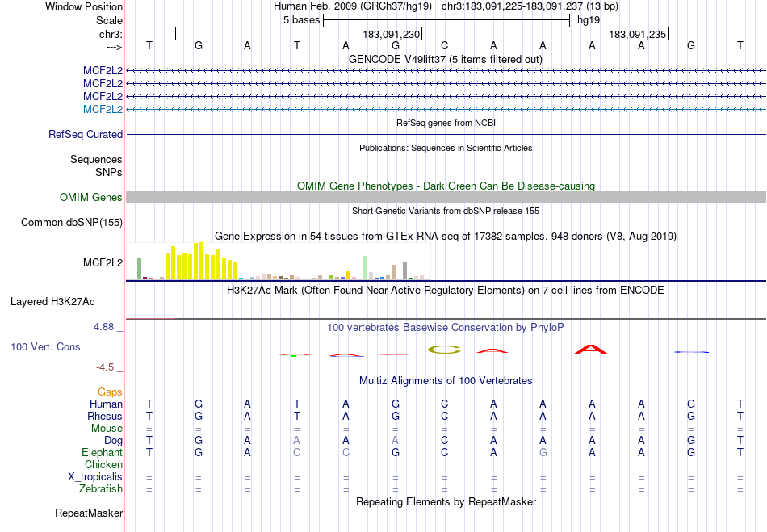
Task: Click the '5 bases' scale text
Action: pyautogui.click(x=301, y=20)
